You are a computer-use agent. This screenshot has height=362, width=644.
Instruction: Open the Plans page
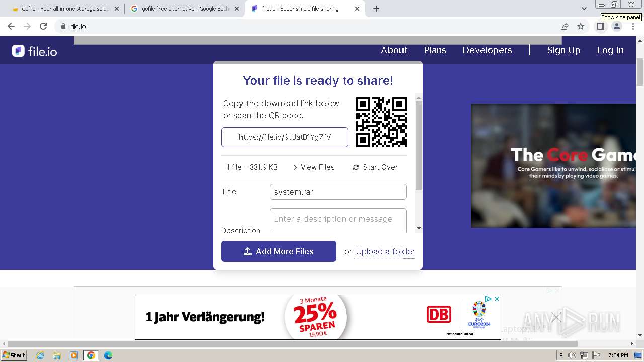click(x=435, y=50)
